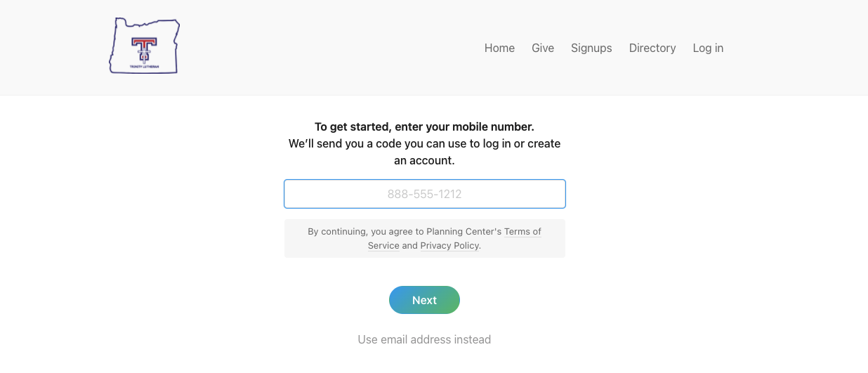Viewport: 868px width, 373px height.
Task: Focus the mobile number input field
Action: [x=424, y=194]
